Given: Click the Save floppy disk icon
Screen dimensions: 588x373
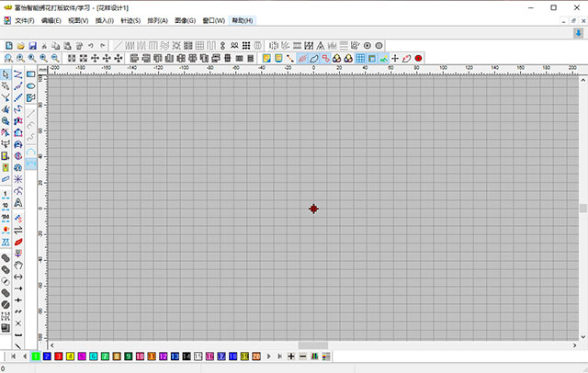Looking at the screenshot, I should [32, 45].
